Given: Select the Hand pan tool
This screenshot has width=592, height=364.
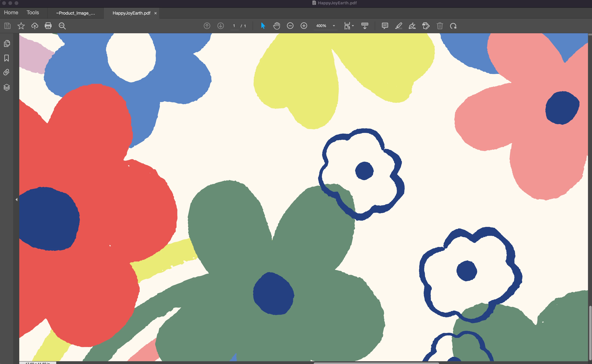Looking at the screenshot, I should [x=276, y=26].
